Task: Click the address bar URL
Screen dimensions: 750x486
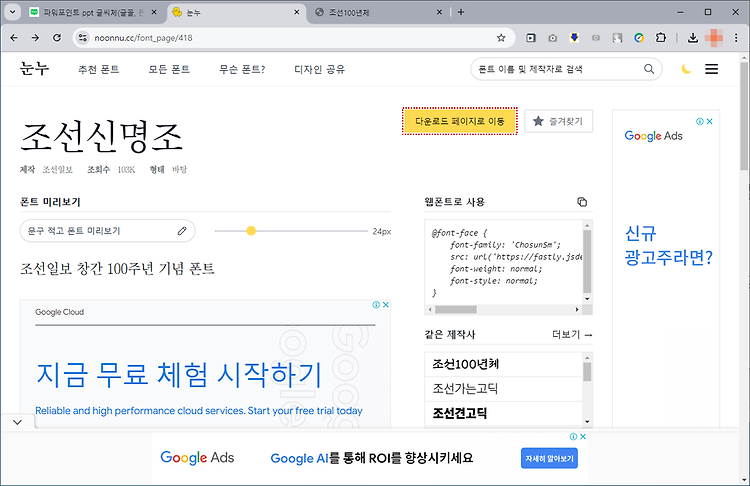Action: coord(143,38)
